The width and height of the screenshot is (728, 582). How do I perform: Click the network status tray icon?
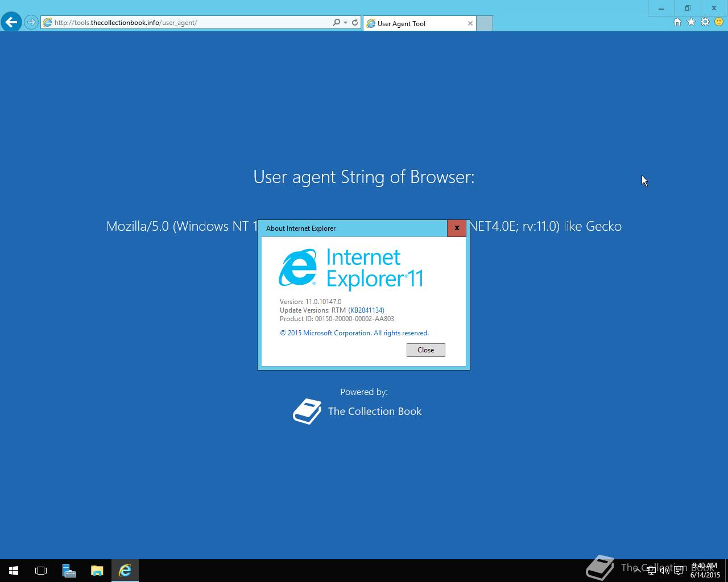[x=651, y=571]
